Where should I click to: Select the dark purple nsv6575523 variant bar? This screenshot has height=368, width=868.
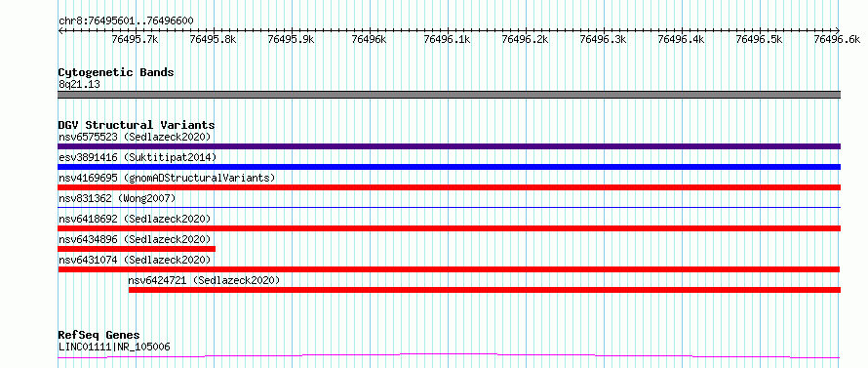coord(449,146)
